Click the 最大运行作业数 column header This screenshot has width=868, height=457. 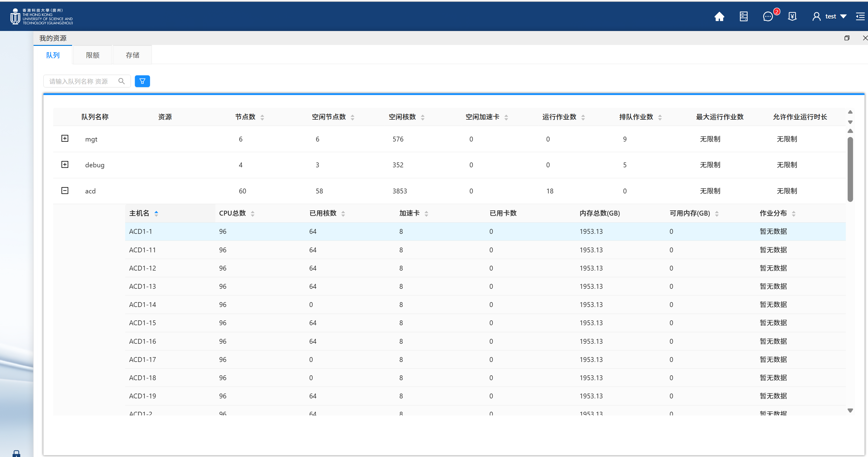[x=720, y=117]
